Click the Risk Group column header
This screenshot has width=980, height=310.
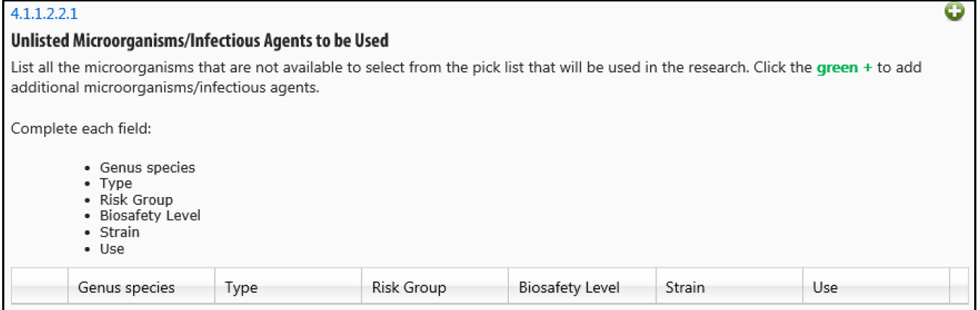point(435,288)
